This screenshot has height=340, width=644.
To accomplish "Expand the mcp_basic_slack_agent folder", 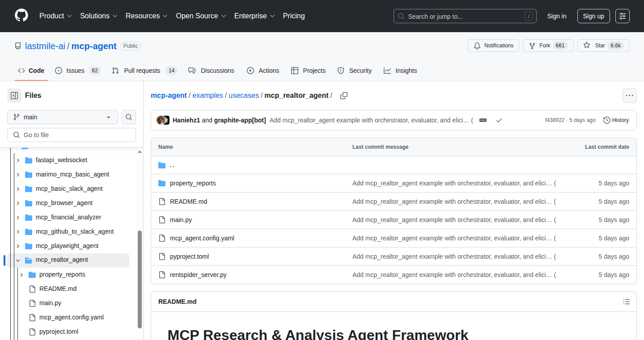I will tap(18, 189).
